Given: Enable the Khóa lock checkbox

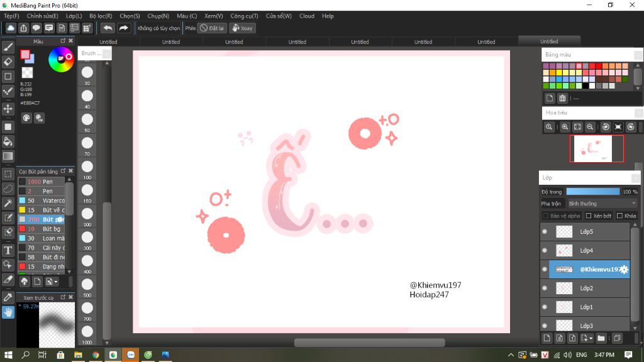Looking at the screenshot, I should (x=619, y=216).
